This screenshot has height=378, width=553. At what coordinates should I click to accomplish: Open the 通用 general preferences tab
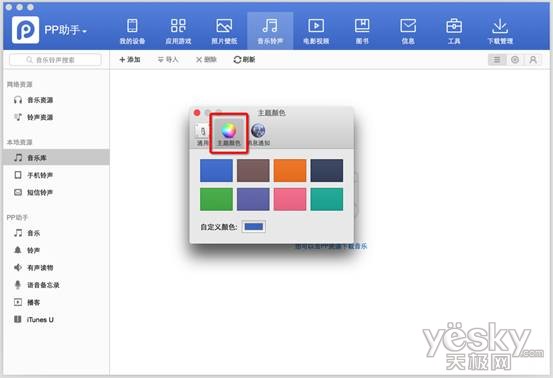pyautogui.click(x=202, y=135)
